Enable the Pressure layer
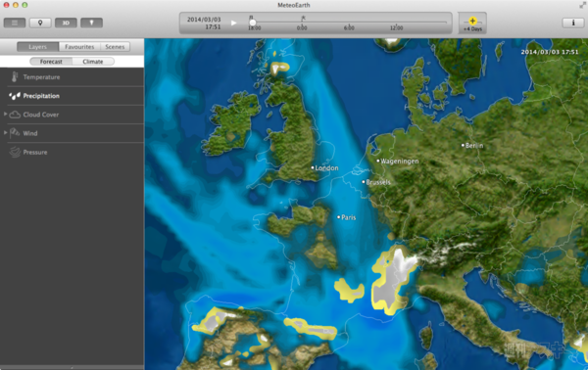 pyautogui.click(x=35, y=153)
